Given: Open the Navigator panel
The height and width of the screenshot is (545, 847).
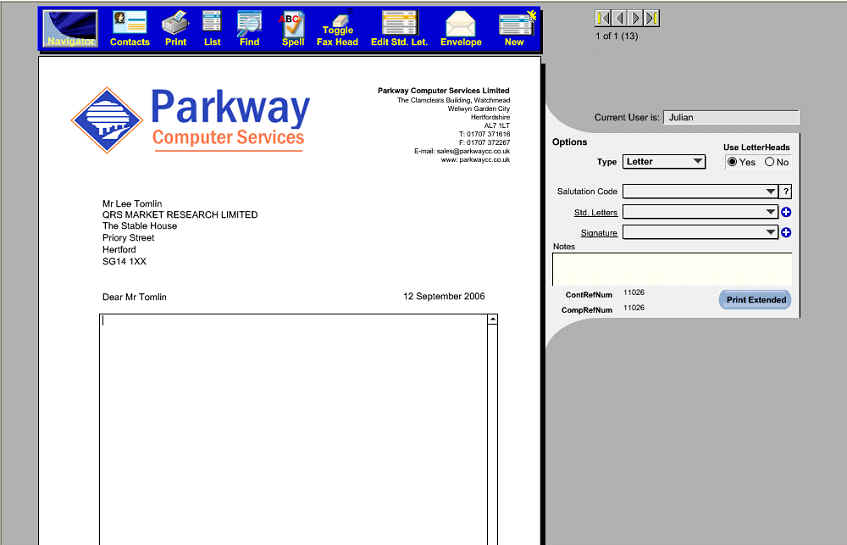Looking at the screenshot, I should [x=70, y=28].
